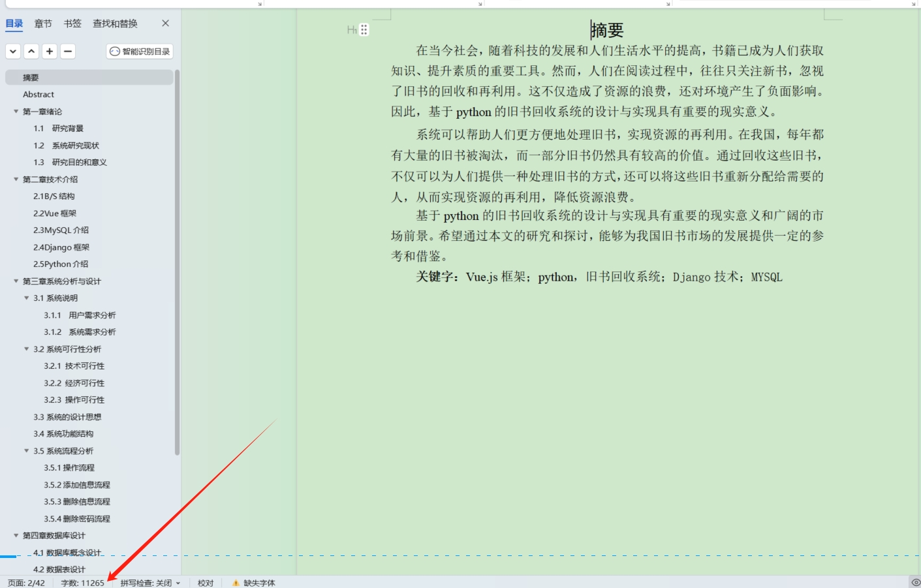This screenshot has width=921, height=588.
Task: Go to 2.5Python 介绍 section
Action: coord(61,264)
